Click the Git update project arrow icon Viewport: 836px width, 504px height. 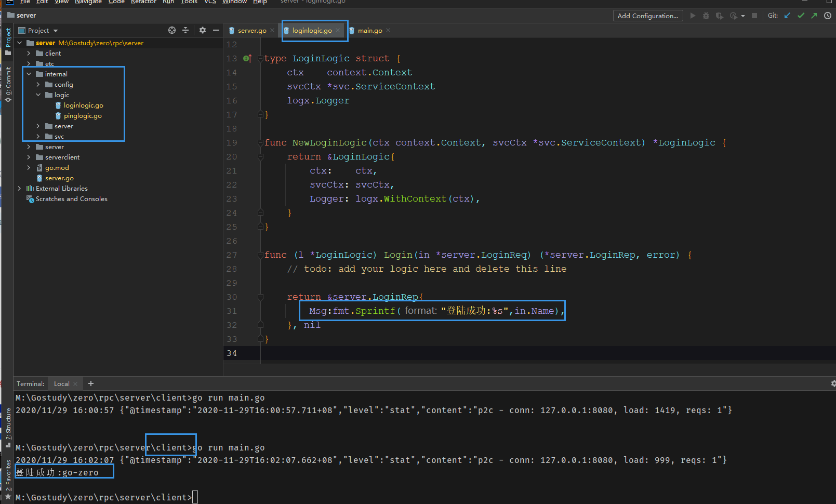pyautogui.click(x=787, y=16)
